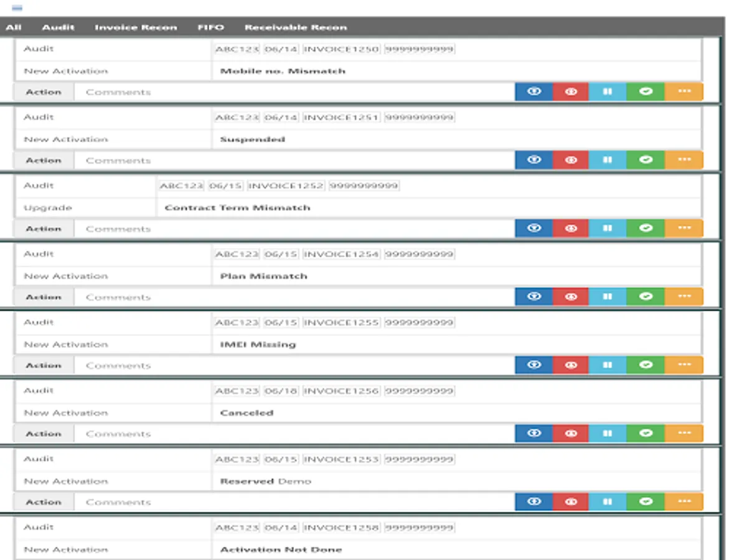Pause the Contract Term Mismatch item

coord(608,228)
